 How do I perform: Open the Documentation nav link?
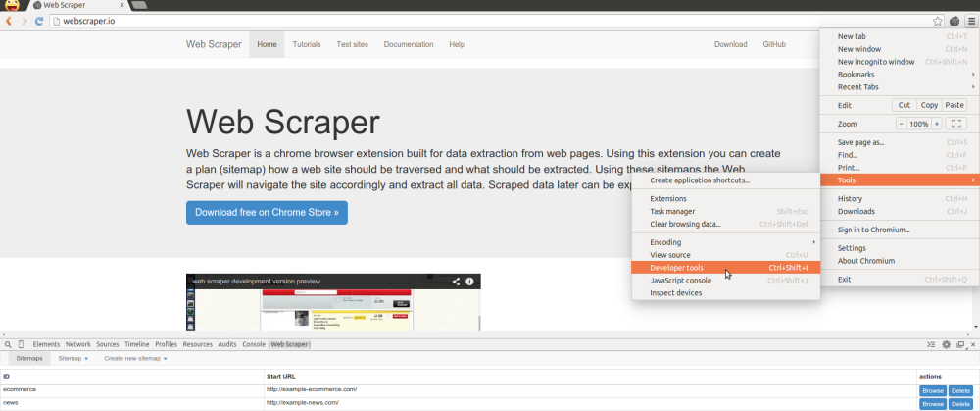[408, 44]
